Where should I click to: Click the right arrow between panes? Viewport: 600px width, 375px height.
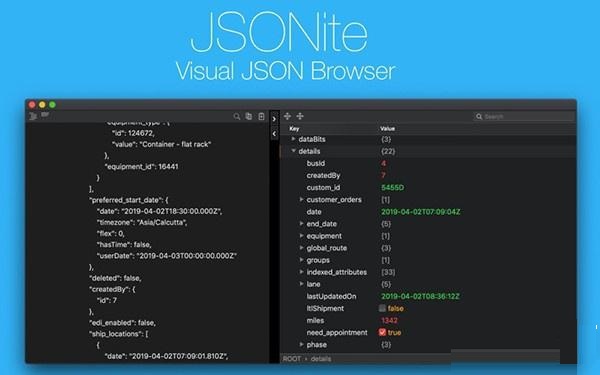[x=274, y=119]
